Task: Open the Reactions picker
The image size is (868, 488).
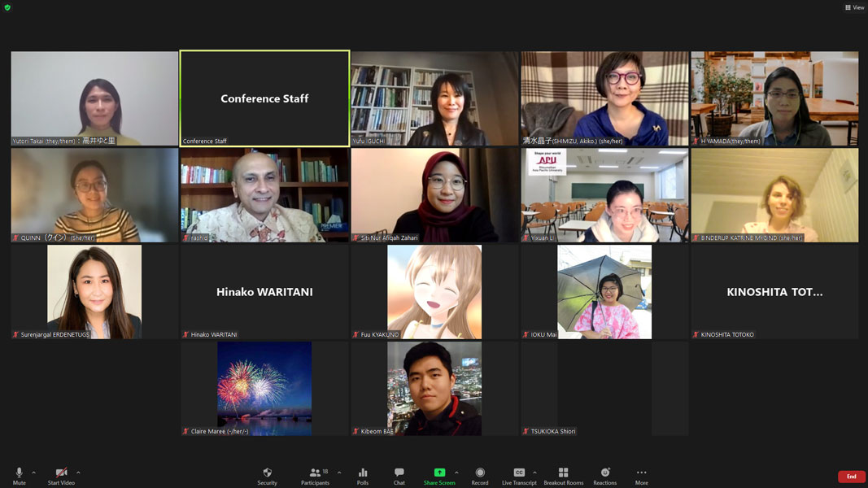Action: click(x=604, y=476)
